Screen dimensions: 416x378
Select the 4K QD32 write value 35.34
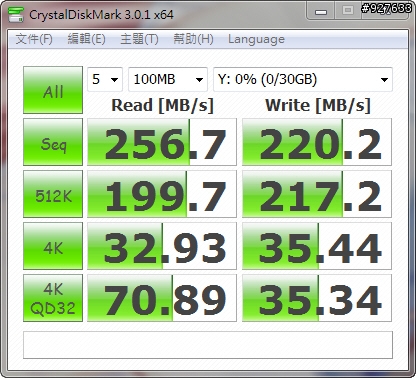(x=317, y=298)
